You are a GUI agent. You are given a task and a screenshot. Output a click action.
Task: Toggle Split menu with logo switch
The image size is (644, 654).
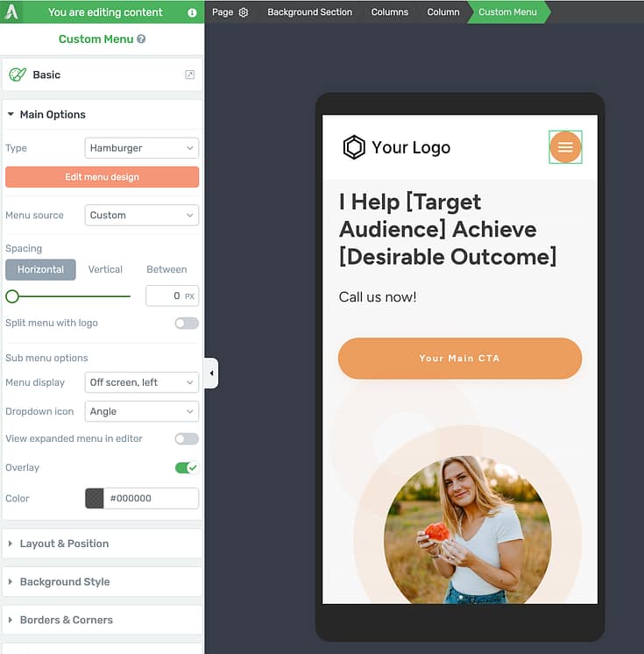(187, 323)
